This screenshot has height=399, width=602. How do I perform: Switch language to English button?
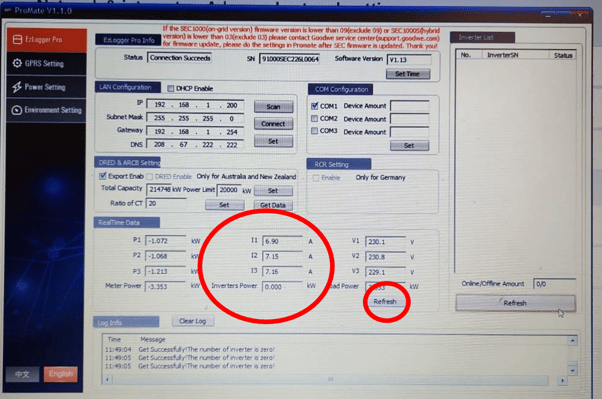point(61,374)
